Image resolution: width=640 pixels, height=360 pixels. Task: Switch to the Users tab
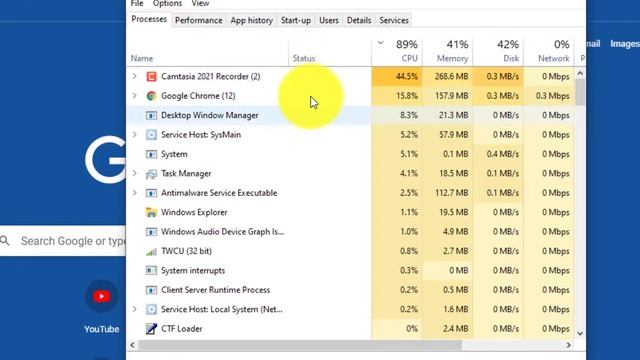pos(329,20)
